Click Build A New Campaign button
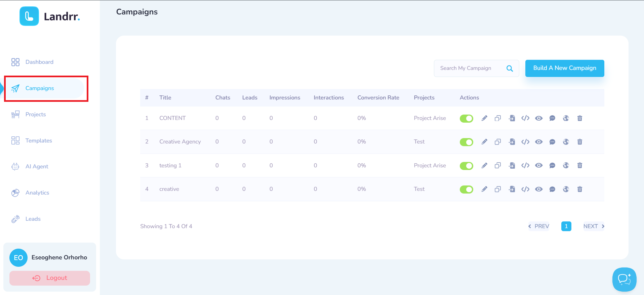The width and height of the screenshot is (644, 295). [x=565, y=68]
